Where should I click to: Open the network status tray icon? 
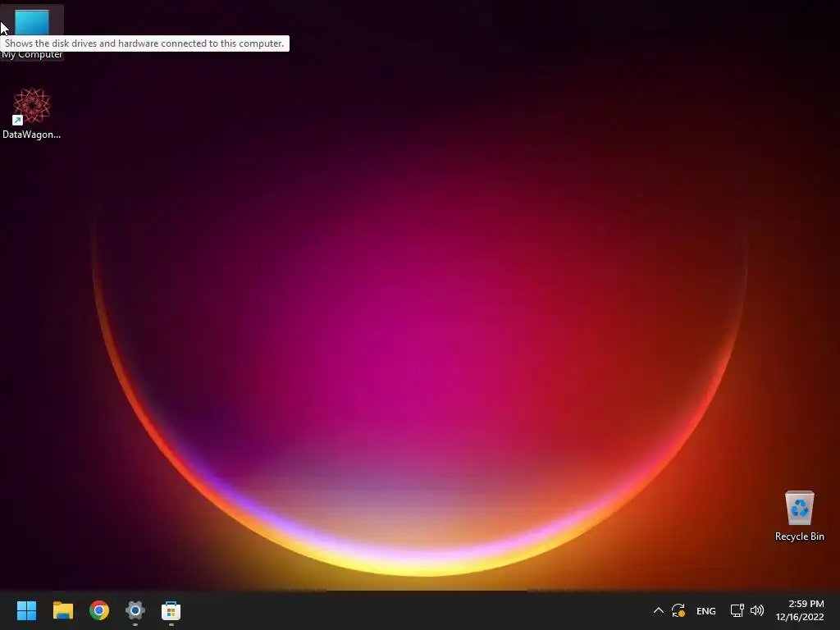click(x=737, y=610)
